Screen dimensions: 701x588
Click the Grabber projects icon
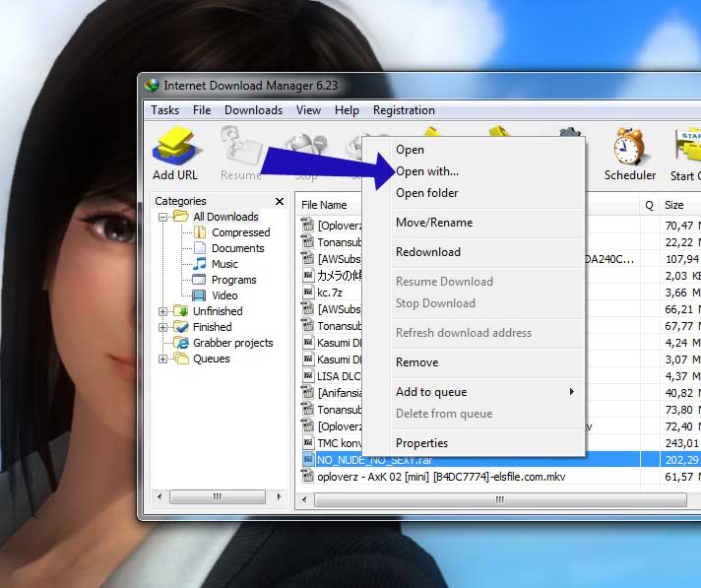point(180,343)
